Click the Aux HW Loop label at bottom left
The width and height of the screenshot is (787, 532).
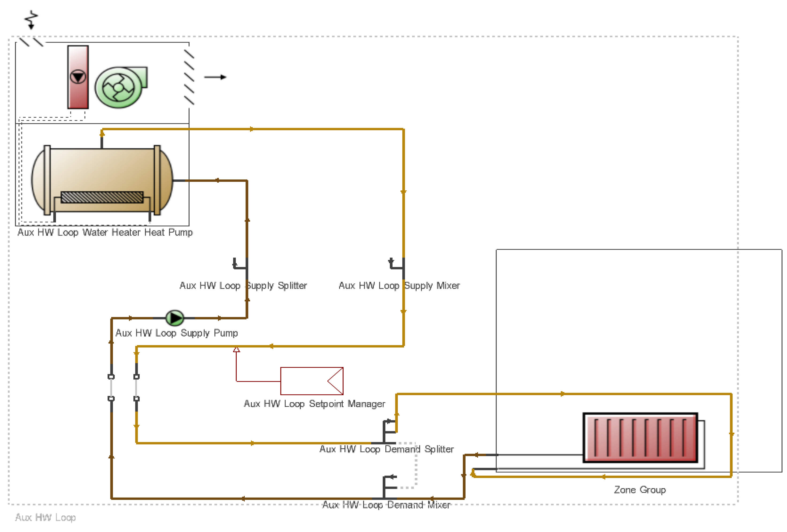tap(45, 518)
